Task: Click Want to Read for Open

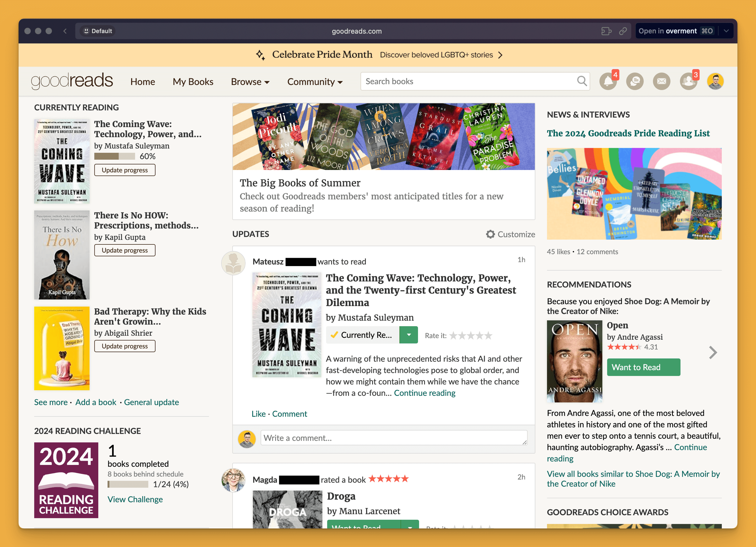Action: [x=643, y=367]
